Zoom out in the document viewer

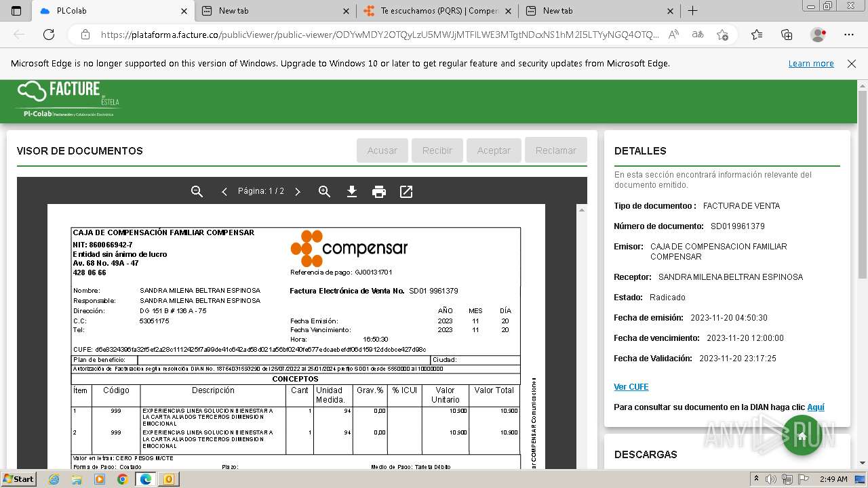[197, 192]
